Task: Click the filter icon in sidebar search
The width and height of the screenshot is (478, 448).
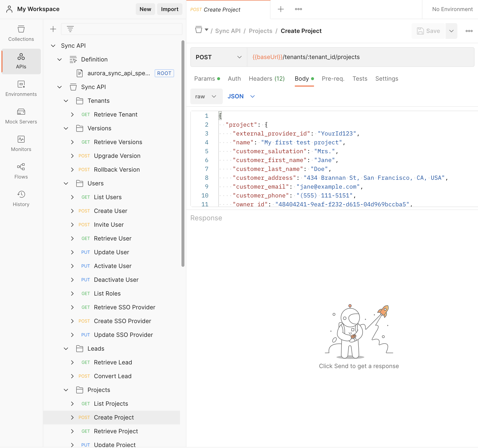Action: [x=70, y=29]
